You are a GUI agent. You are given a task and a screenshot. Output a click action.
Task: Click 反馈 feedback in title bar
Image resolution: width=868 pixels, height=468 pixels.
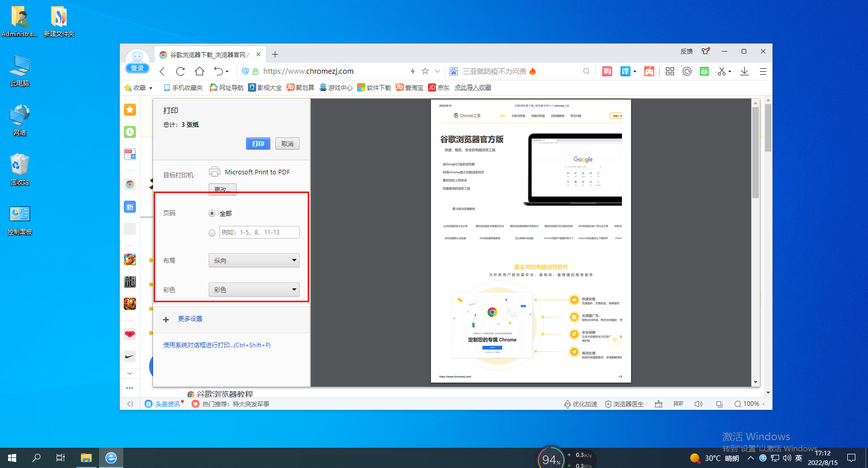(x=687, y=51)
